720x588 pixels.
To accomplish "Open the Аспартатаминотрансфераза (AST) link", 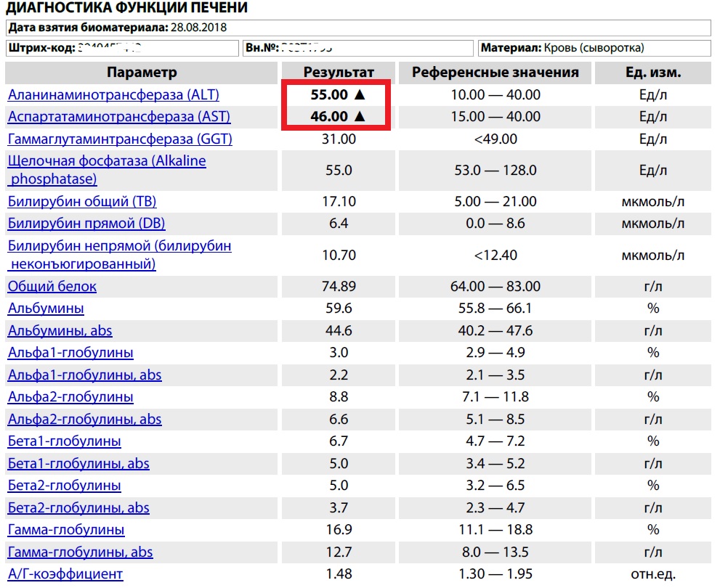I will pos(119,117).
